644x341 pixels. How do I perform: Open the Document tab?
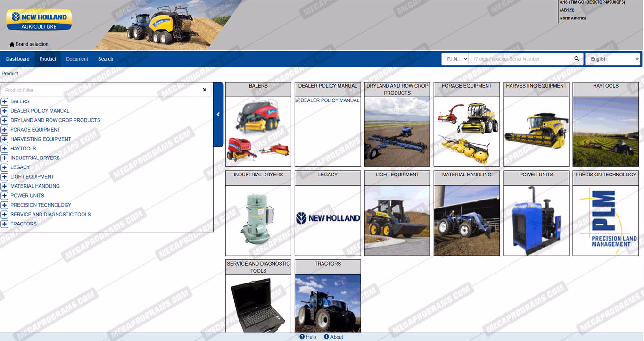point(77,59)
